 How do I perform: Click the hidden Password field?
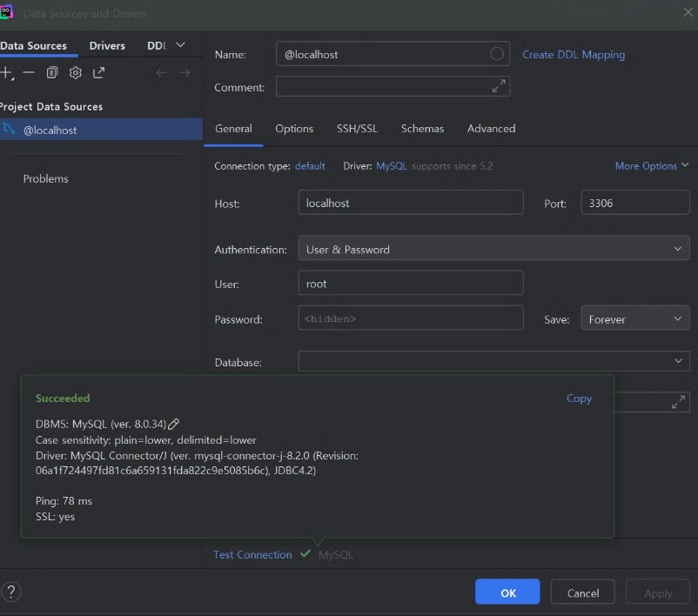pos(411,318)
